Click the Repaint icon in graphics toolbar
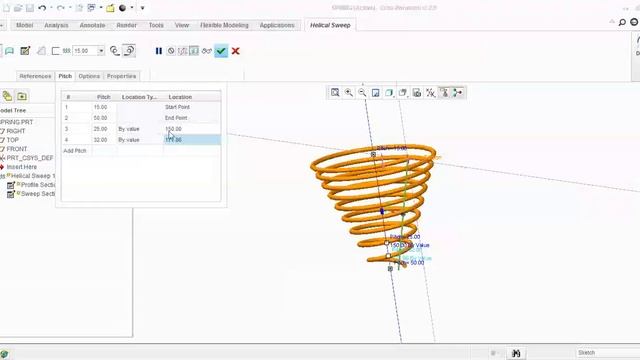This screenshot has height=360, width=640. pos(376,93)
